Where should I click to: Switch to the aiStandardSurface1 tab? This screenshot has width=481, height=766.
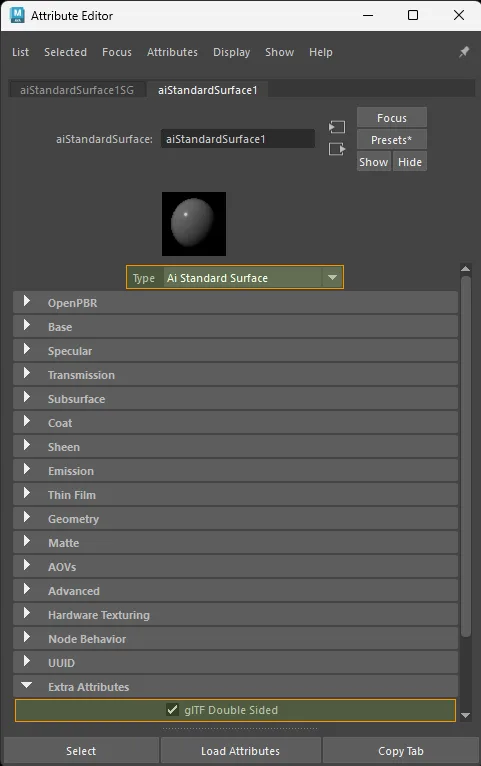click(x=208, y=90)
